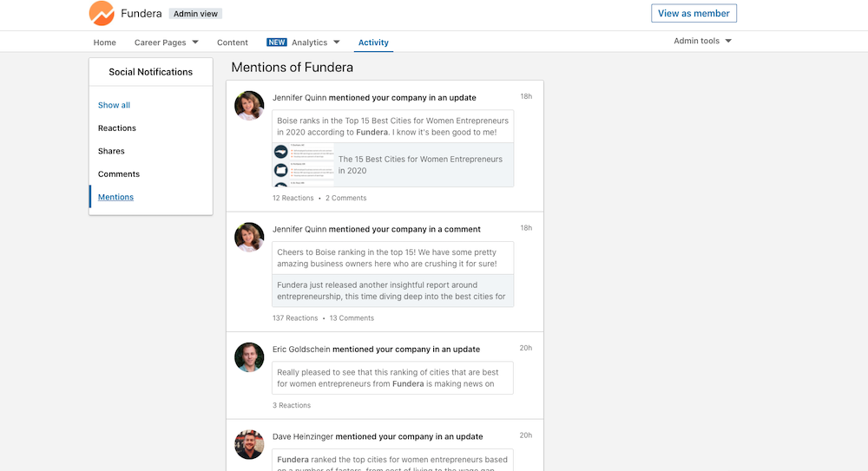Select the Activity tab

point(373,43)
